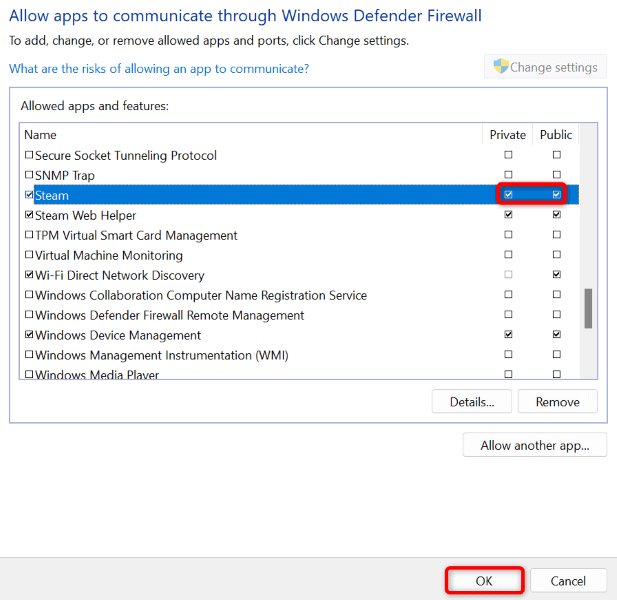Disable Windows Device Management app checkbox
Viewport: 617px width, 600px height.
(29, 336)
